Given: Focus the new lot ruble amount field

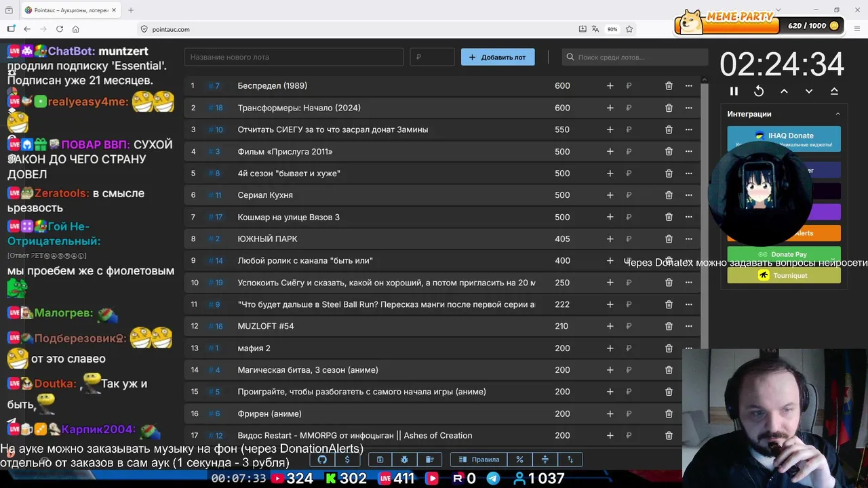Looking at the screenshot, I should 432,57.
